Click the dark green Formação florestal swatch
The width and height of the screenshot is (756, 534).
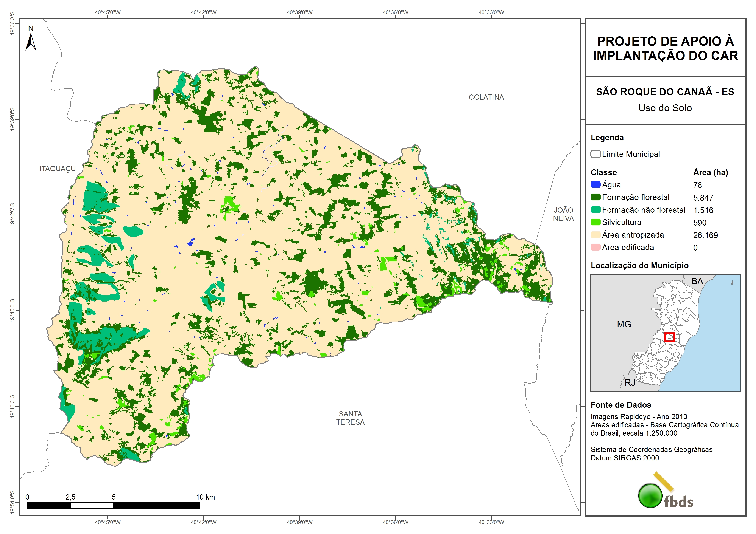[595, 197]
